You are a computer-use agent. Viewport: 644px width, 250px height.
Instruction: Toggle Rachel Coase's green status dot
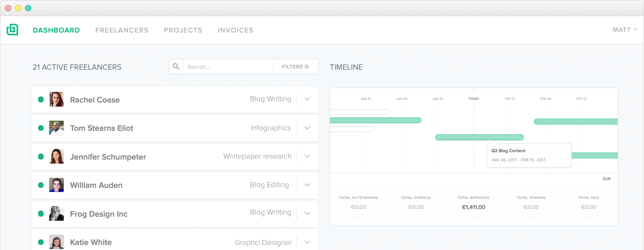(41, 99)
